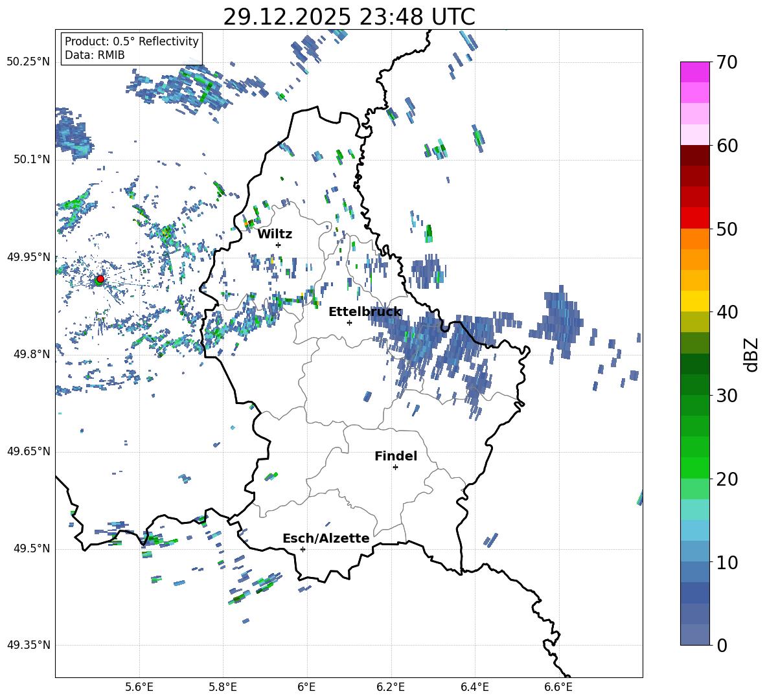Click the 50.1°N latitude label
767x700 pixels.
32,159
